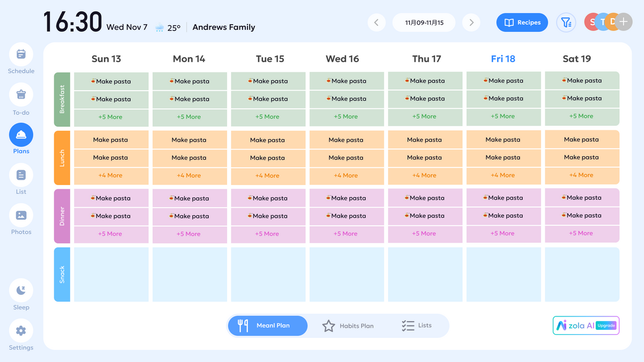Viewport: 644px width, 362px height.
Task: Expand +5 More in Tuesday dinner
Action: click(x=267, y=234)
